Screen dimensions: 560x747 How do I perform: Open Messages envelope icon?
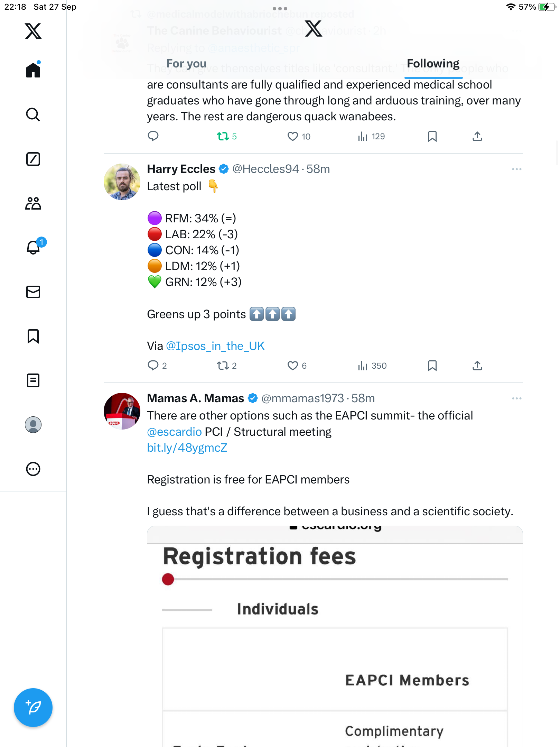[x=33, y=292]
